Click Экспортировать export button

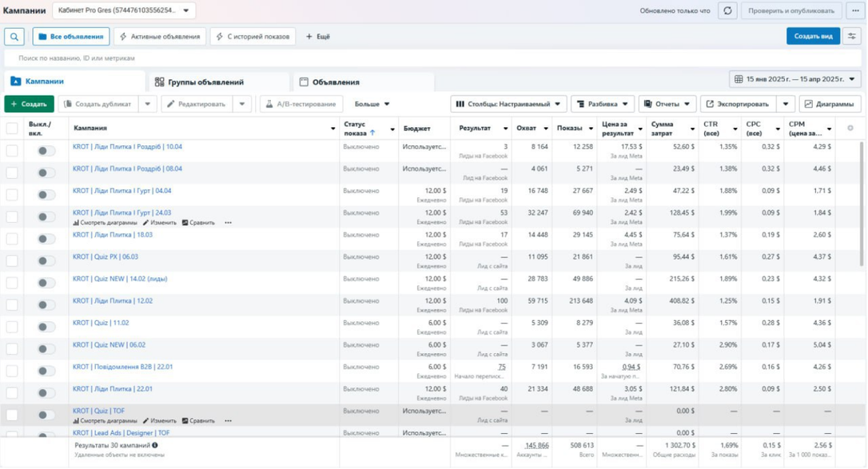click(x=737, y=104)
